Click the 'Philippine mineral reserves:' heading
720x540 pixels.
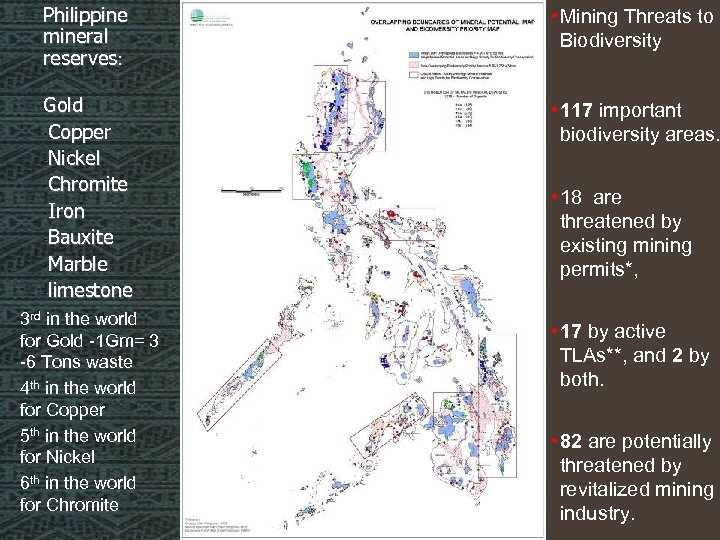tap(85, 37)
